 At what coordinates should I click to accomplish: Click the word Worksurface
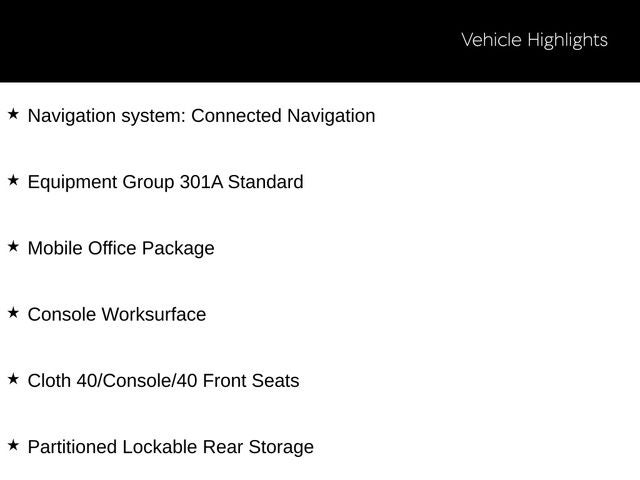pyautogui.click(x=154, y=315)
